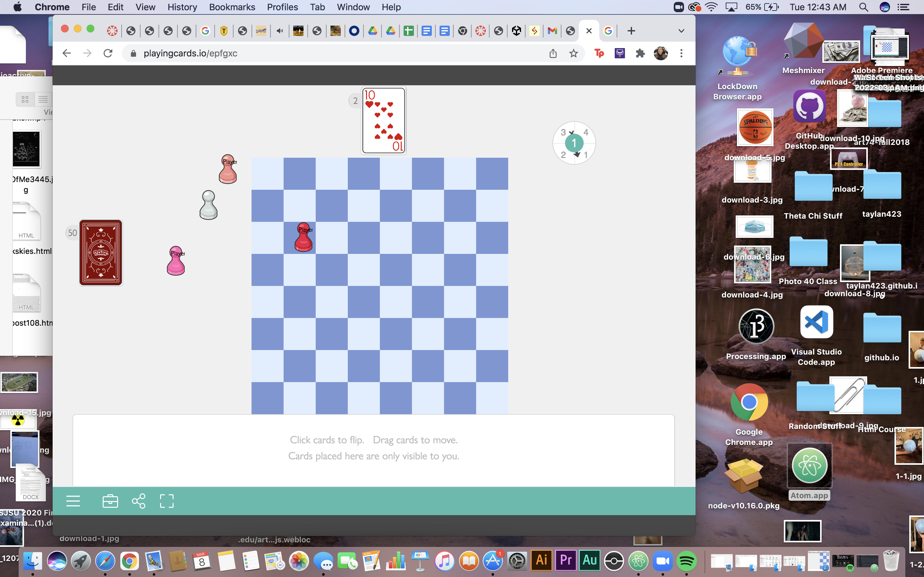
Task: Click the playingcards.io address bar
Action: (336, 54)
